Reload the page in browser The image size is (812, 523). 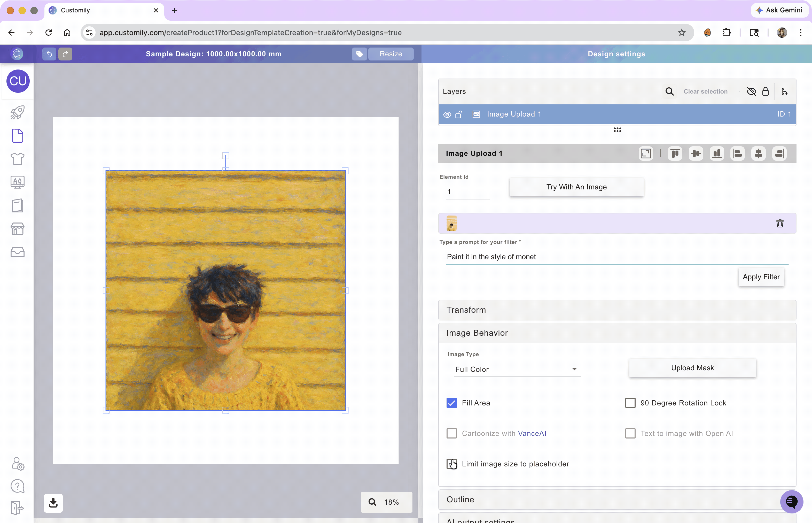[x=49, y=33]
